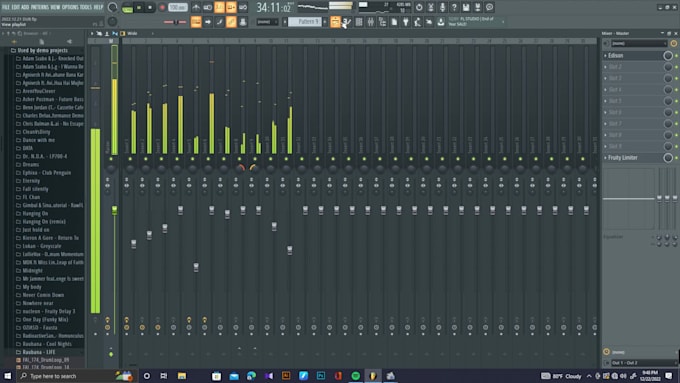
Task: Toggle the metronome icon
Action: (x=196, y=7)
